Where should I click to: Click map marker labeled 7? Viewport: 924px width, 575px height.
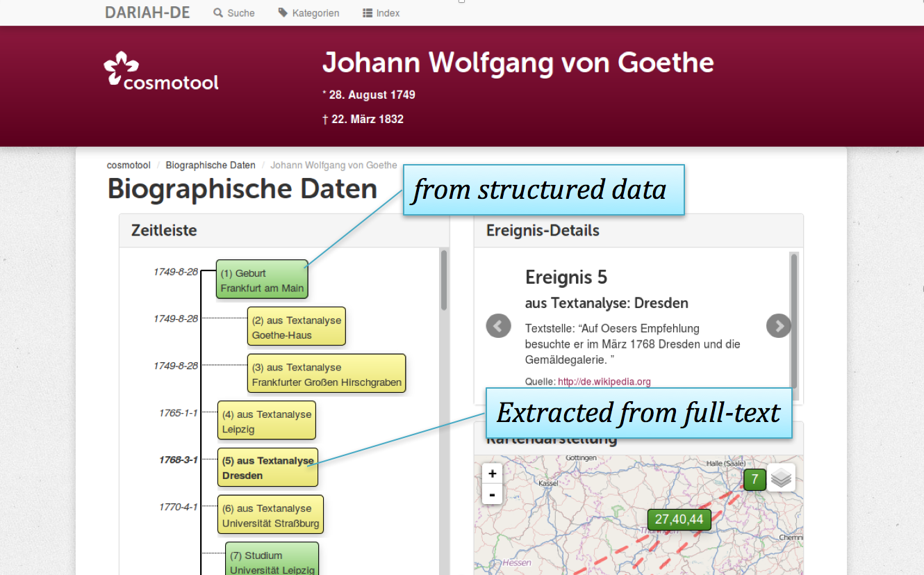(754, 480)
